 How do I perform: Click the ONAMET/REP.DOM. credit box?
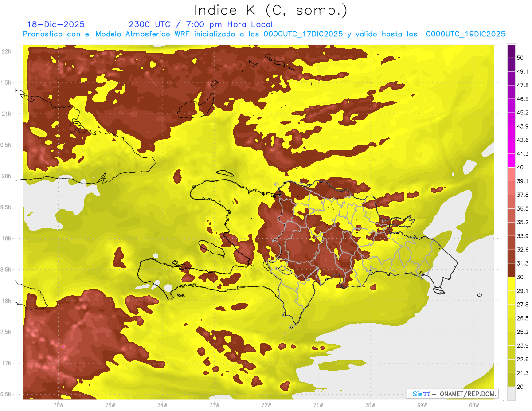click(452, 394)
